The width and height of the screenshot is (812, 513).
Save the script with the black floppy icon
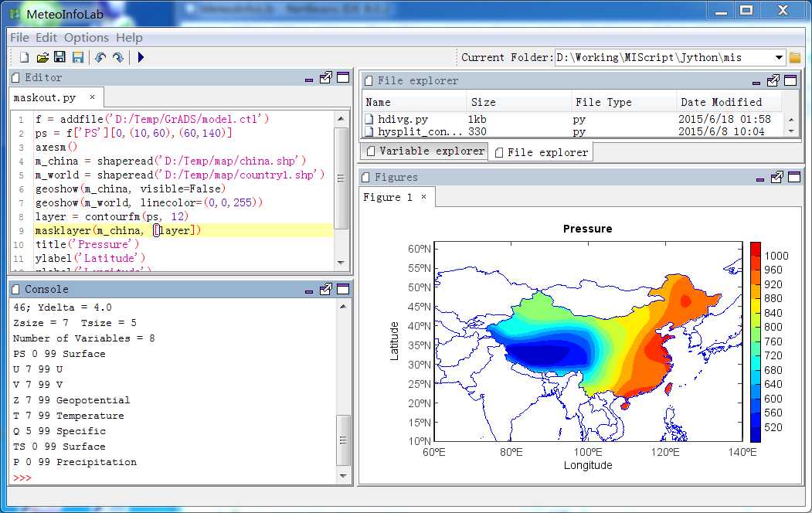coord(60,57)
